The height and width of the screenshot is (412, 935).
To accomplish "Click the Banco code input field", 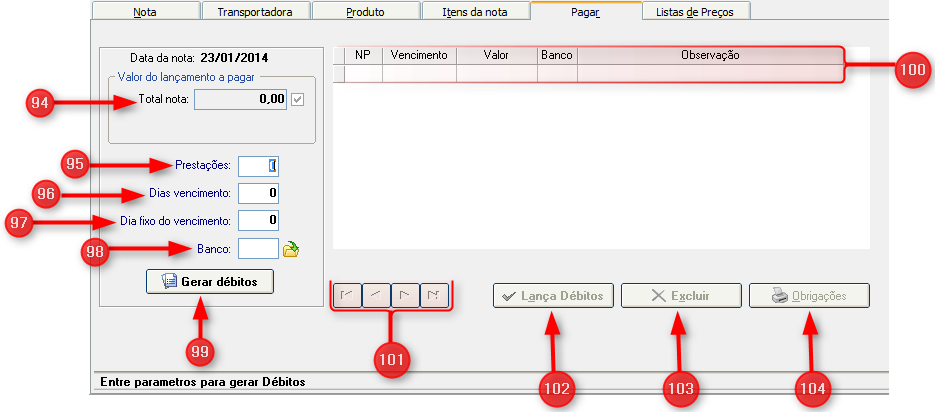I will pyautogui.click(x=258, y=249).
